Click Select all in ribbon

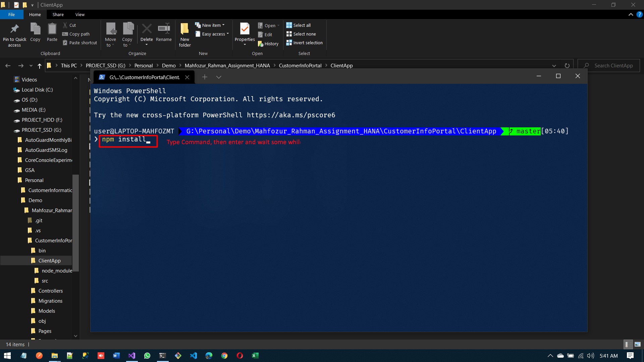pyautogui.click(x=299, y=25)
